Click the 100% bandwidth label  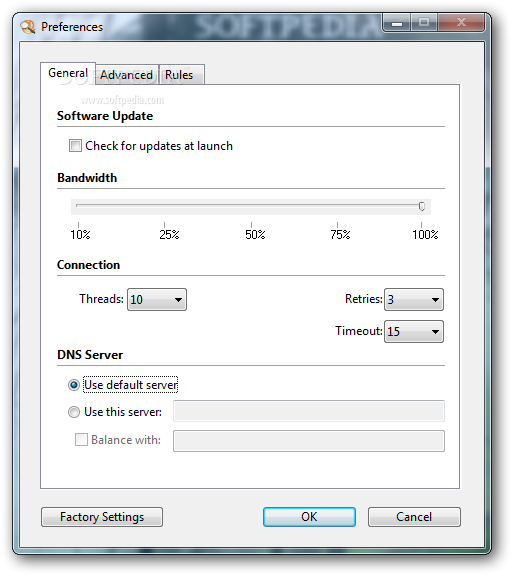click(x=425, y=235)
